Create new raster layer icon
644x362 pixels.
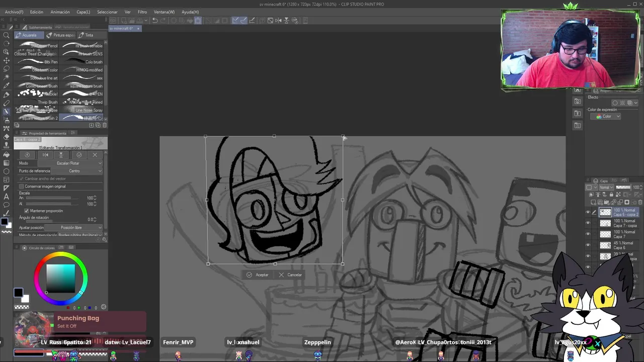click(594, 202)
